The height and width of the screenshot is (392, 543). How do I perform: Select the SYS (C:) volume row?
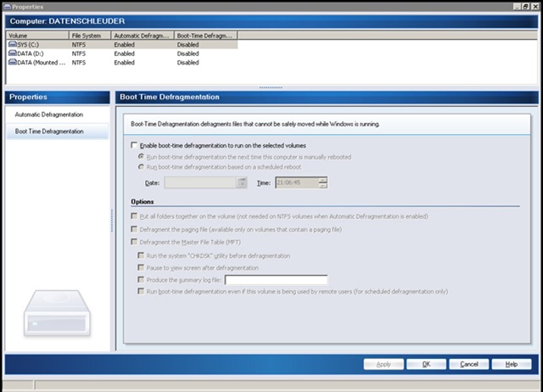pos(122,44)
